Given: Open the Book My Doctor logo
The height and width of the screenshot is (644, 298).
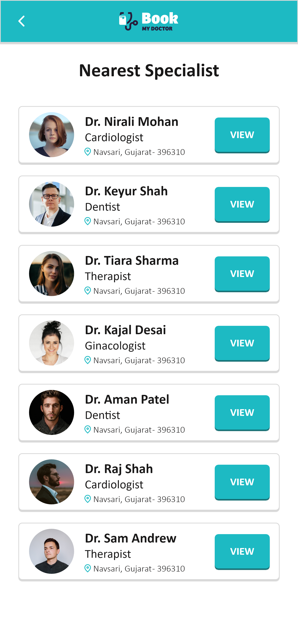Looking at the screenshot, I should [149, 21].
